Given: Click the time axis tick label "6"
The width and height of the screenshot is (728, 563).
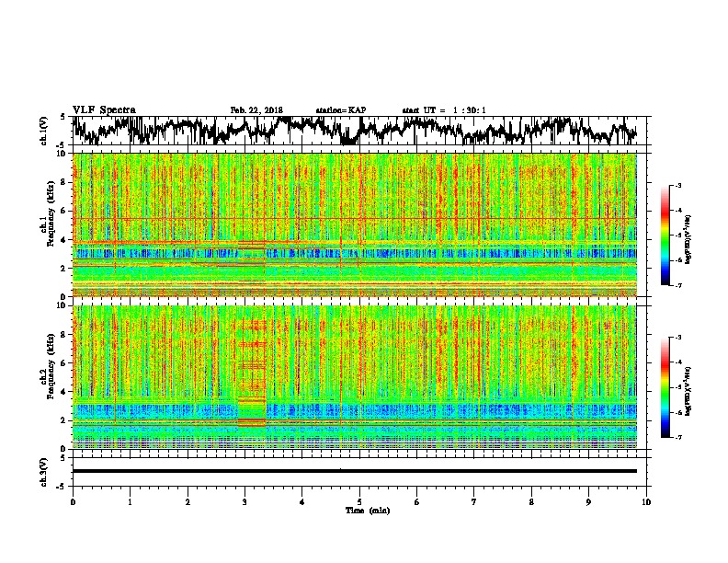Looking at the screenshot, I should pos(417,502).
